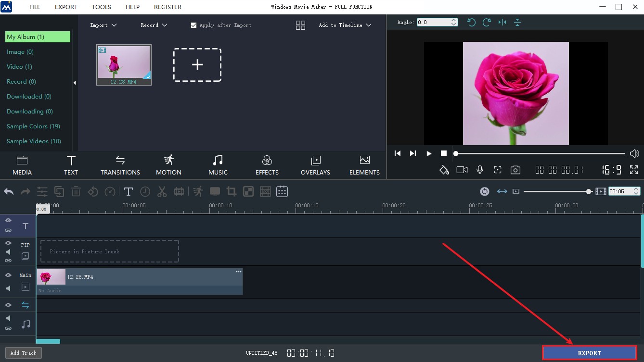This screenshot has height=362, width=644.
Task: Click the Add Text icon in the timeline toolbar
Action: click(129, 191)
